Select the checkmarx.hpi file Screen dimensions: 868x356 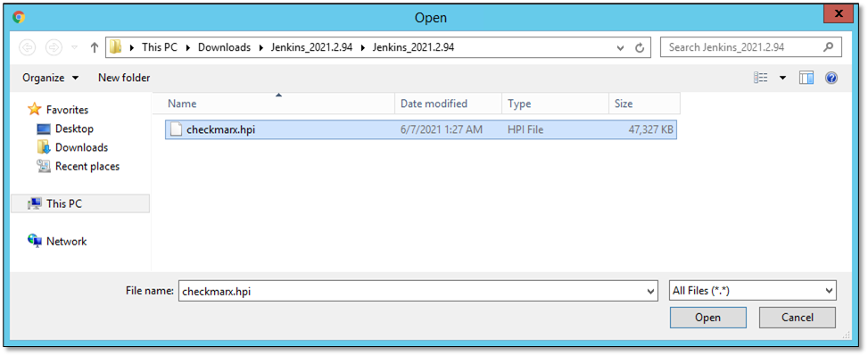point(421,130)
